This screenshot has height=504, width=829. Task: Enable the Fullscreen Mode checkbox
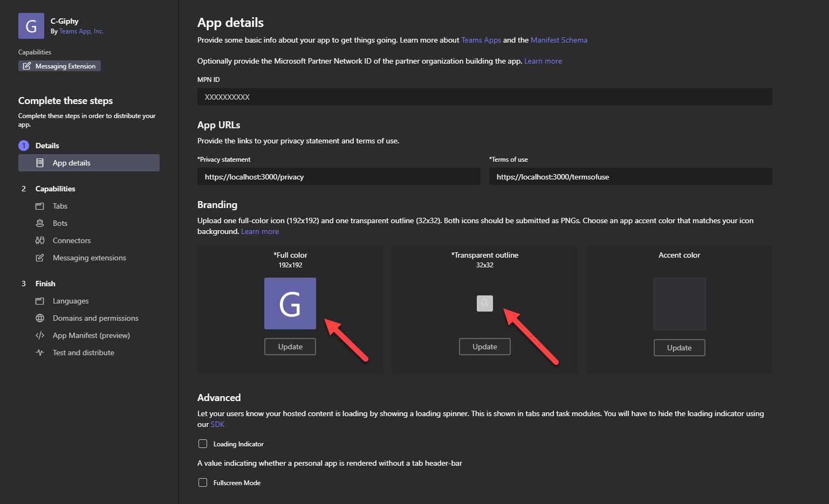203,482
